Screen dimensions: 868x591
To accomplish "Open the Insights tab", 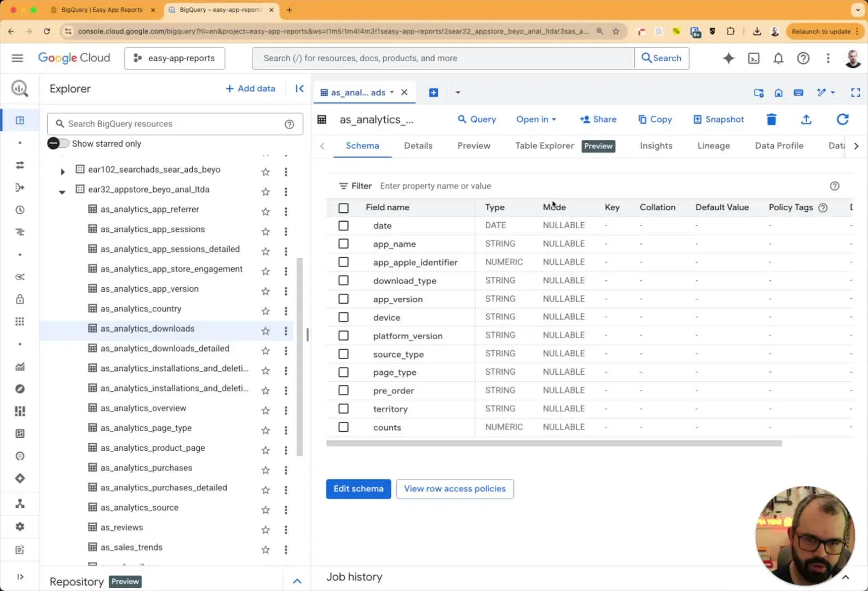I will [656, 146].
